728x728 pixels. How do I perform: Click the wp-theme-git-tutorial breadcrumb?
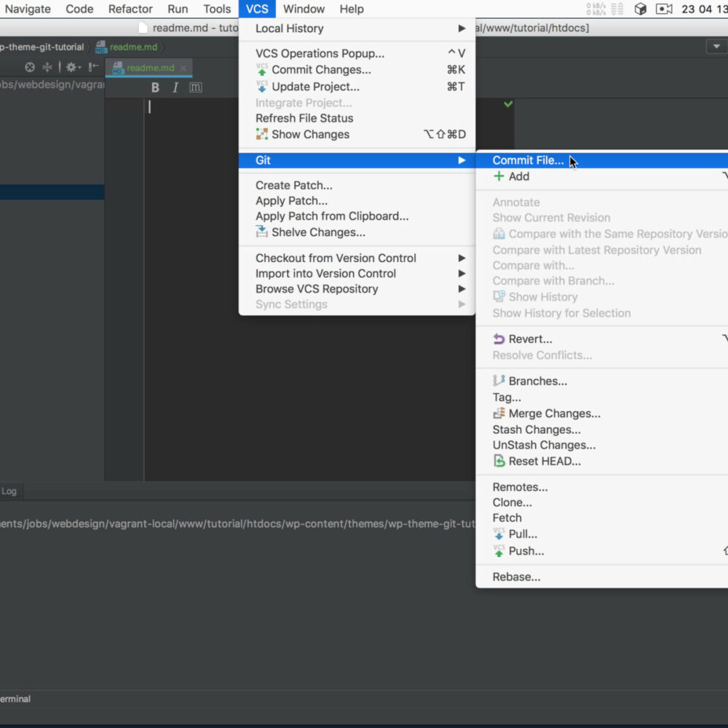click(41, 47)
